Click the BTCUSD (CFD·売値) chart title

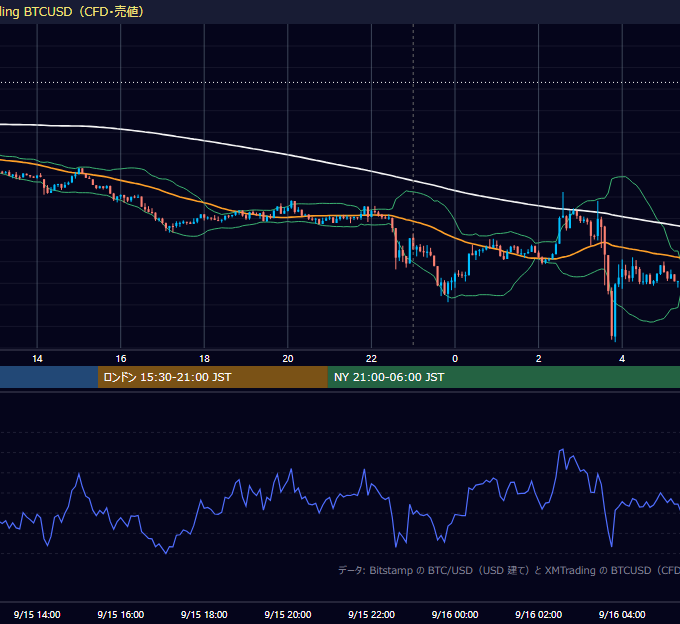tap(72, 12)
